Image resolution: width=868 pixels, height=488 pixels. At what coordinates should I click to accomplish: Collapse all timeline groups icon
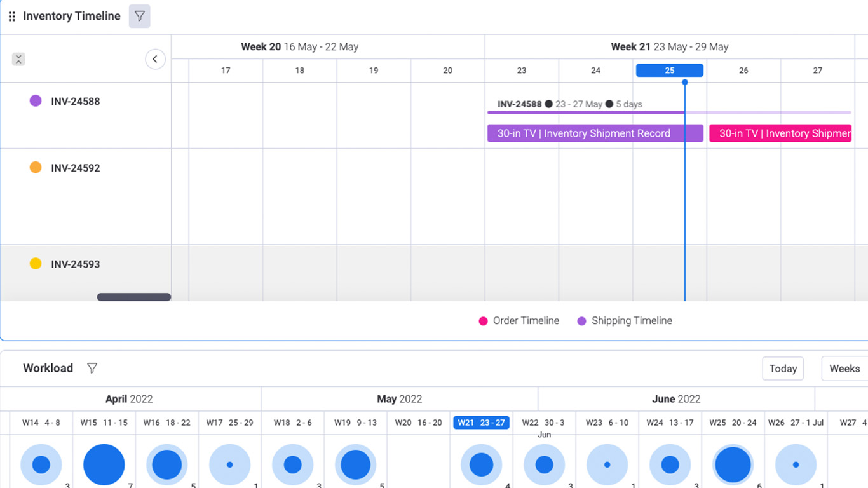click(18, 59)
